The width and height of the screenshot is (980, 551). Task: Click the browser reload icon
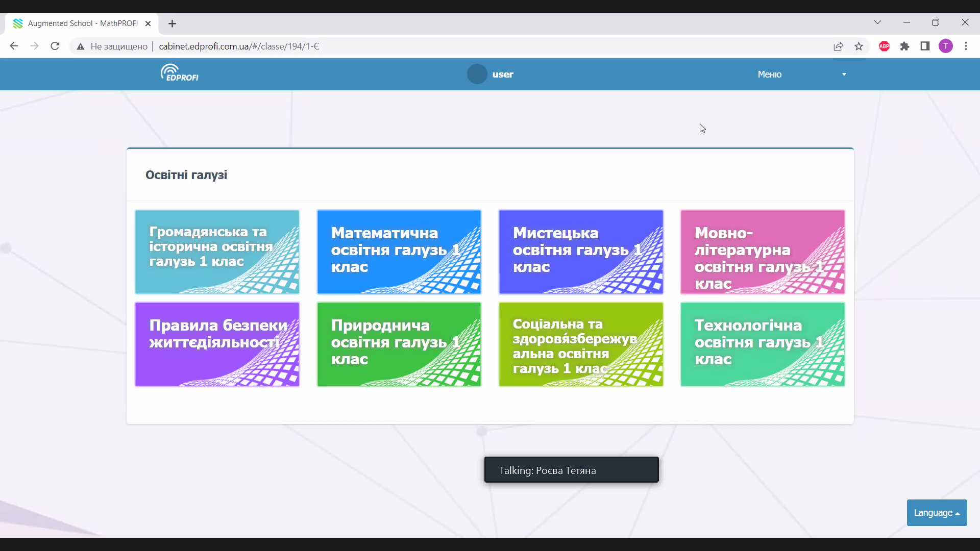point(55,46)
